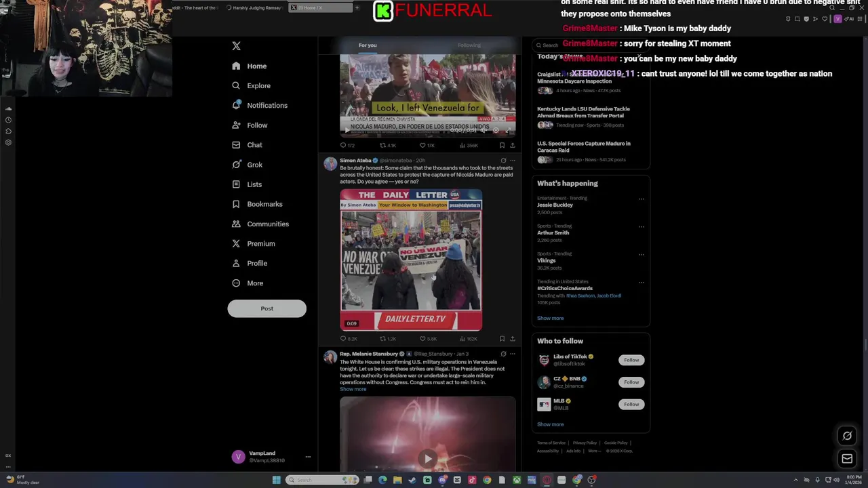Open Terms of Service link
Screen dimensions: 868x488
pos(551,443)
